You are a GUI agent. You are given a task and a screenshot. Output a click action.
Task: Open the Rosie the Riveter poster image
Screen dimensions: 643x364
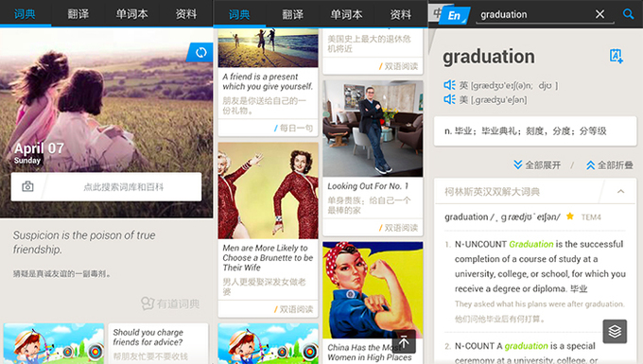tap(373, 290)
